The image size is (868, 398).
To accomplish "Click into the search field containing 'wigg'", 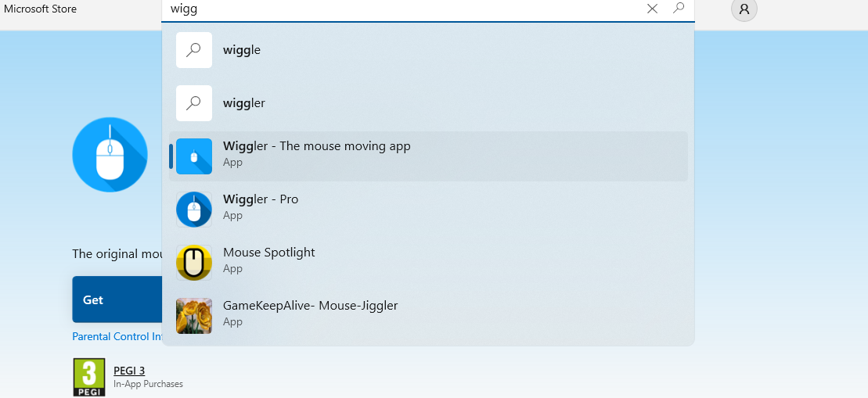I will pyautogui.click(x=391, y=9).
